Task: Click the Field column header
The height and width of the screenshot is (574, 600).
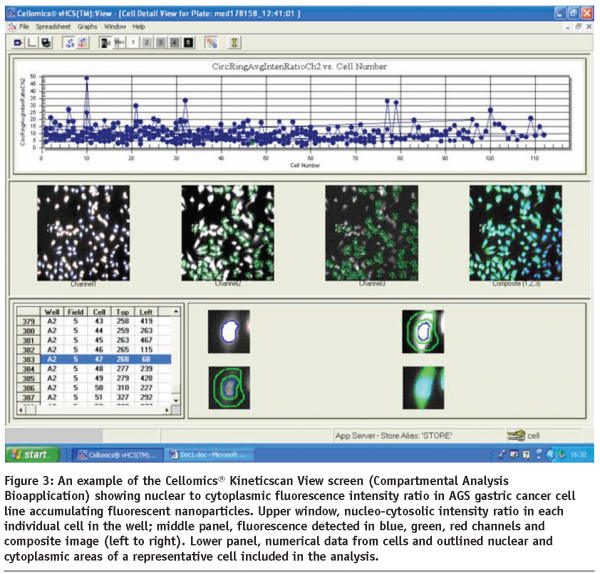Action: (75, 311)
